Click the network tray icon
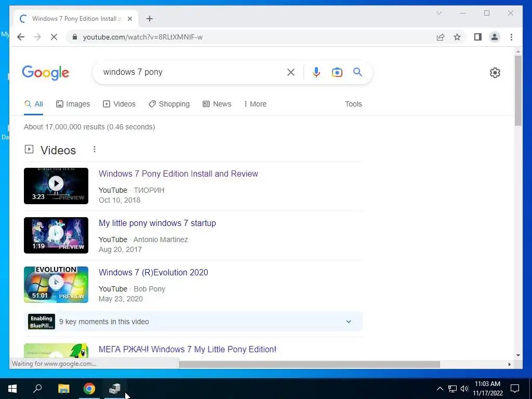The image size is (532, 399). pos(453,389)
